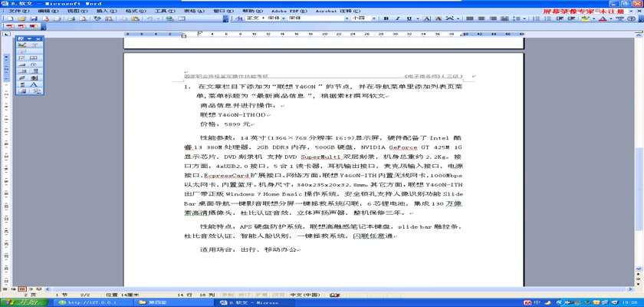Open the Adobe PDF menu
Screen dimensions: 644x307
coord(290,11)
